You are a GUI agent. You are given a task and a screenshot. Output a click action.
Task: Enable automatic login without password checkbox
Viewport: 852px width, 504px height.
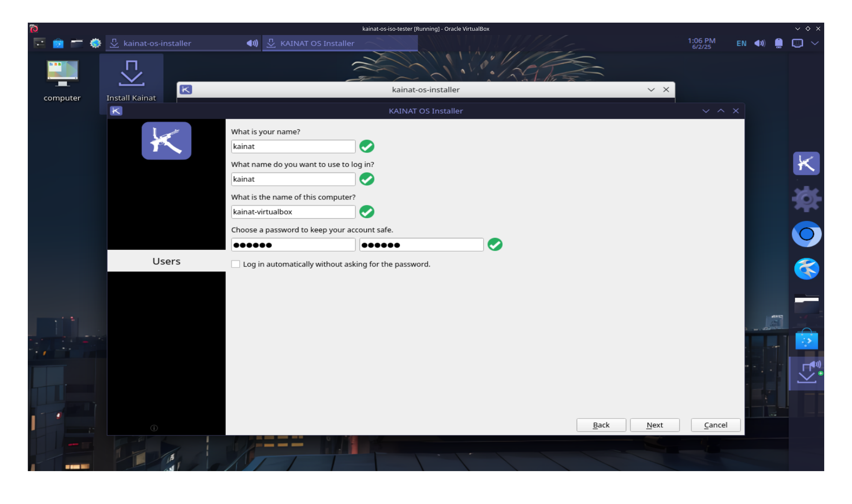click(x=236, y=264)
